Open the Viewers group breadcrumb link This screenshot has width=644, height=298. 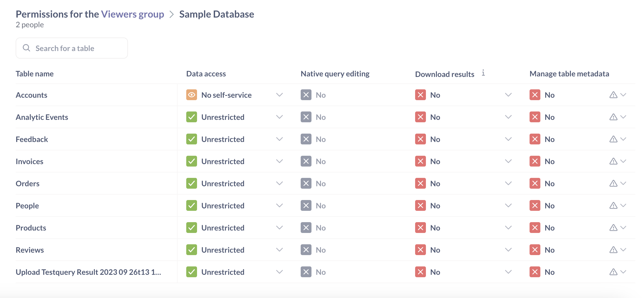point(133,14)
